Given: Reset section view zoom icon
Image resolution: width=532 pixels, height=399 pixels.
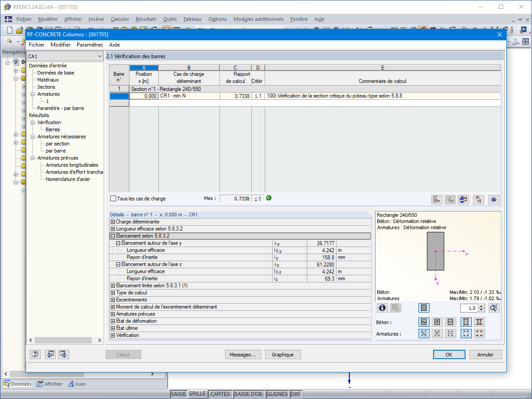Looking at the screenshot, I should pos(495,308).
